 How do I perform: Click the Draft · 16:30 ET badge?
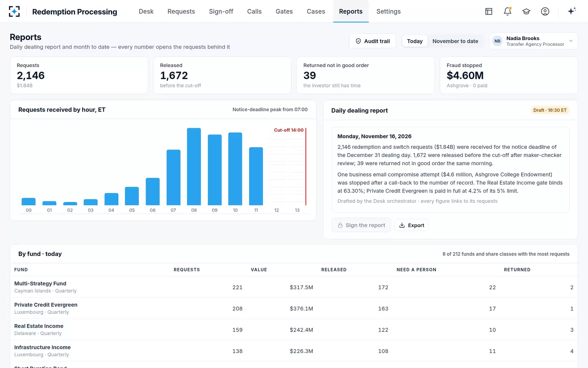click(x=550, y=110)
